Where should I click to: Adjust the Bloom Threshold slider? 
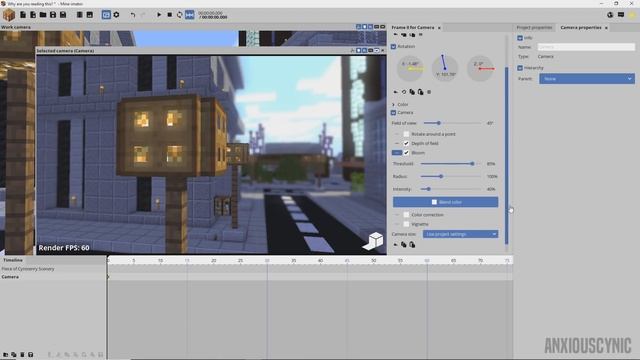coord(451,164)
